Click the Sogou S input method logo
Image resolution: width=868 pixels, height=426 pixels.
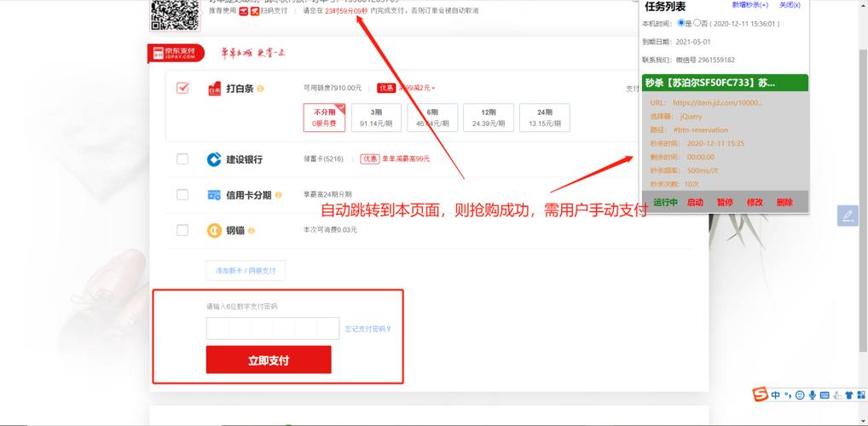(x=760, y=394)
